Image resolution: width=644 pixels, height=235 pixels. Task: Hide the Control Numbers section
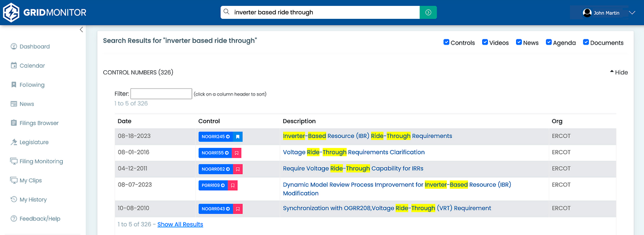[619, 72]
